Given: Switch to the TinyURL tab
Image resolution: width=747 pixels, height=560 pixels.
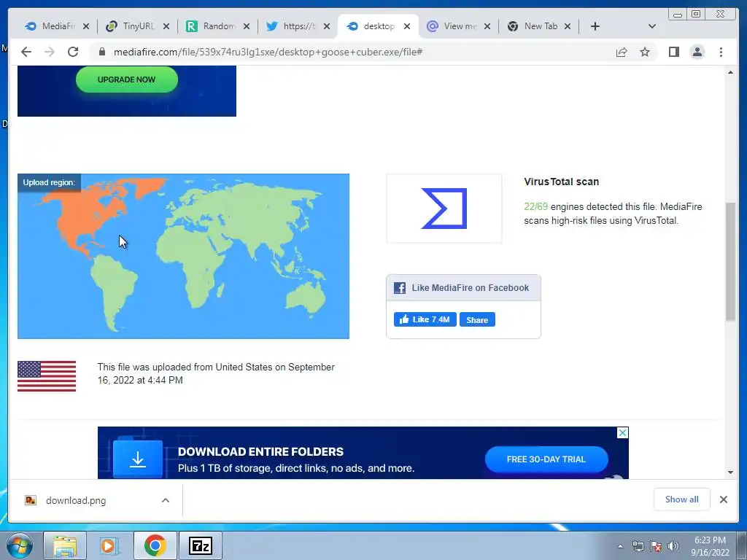Looking at the screenshot, I should click(x=138, y=26).
